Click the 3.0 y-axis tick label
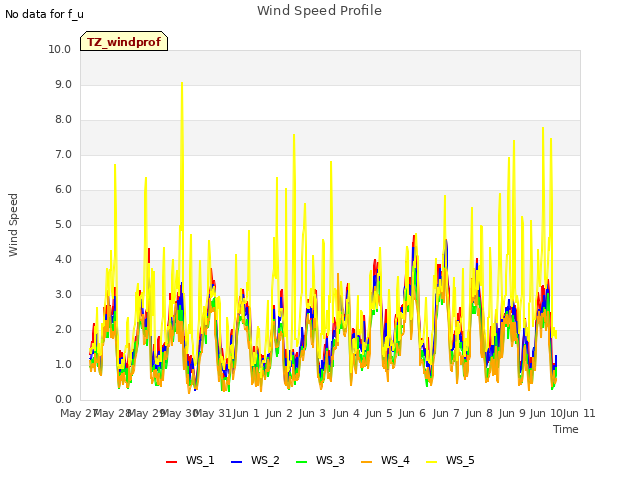The height and width of the screenshot is (480, 640). point(63,295)
